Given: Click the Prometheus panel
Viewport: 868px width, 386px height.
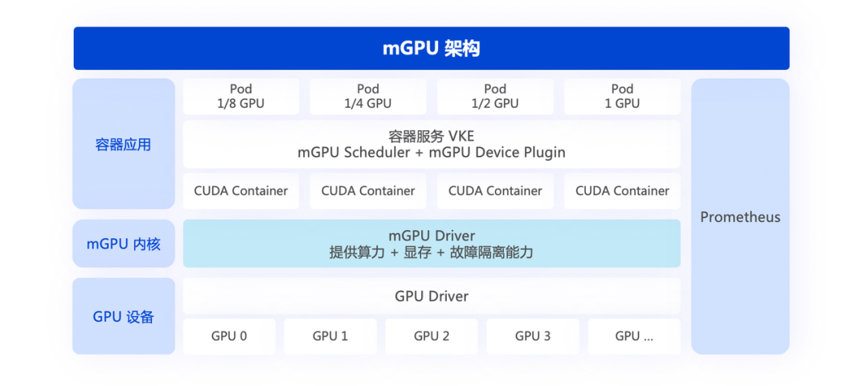Looking at the screenshot, I should (740, 217).
